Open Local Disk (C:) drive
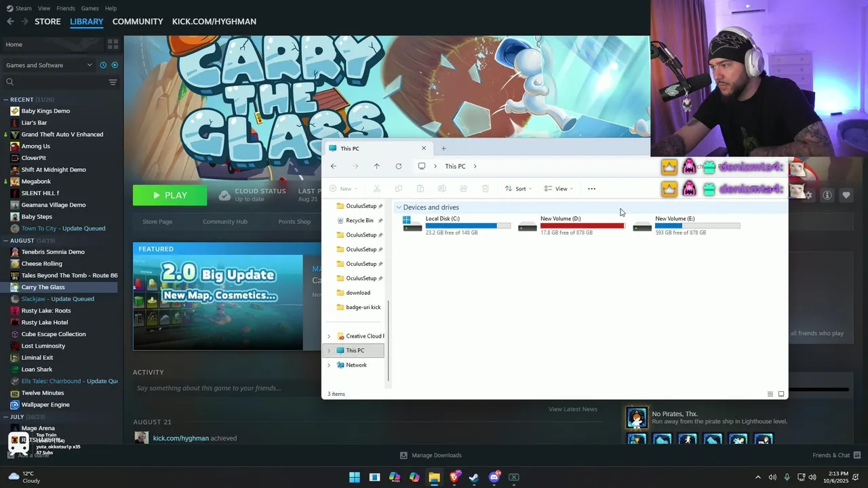 (457, 225)
